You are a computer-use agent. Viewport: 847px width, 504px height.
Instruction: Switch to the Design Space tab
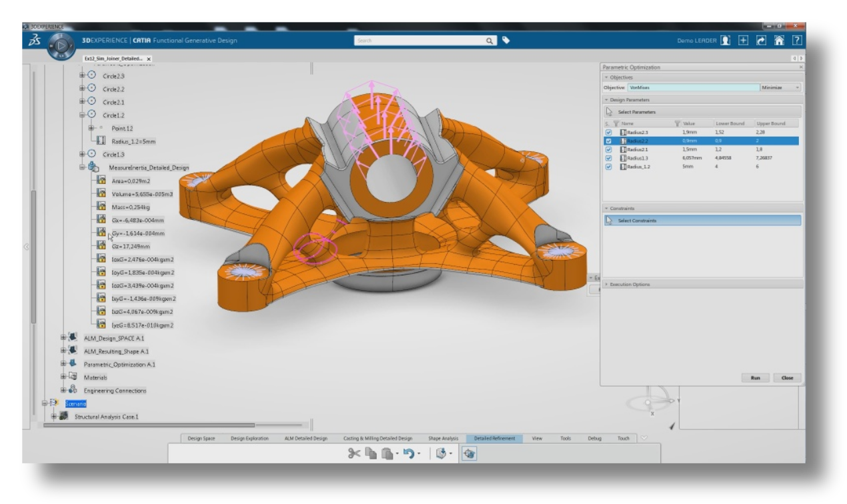[201, 438]
